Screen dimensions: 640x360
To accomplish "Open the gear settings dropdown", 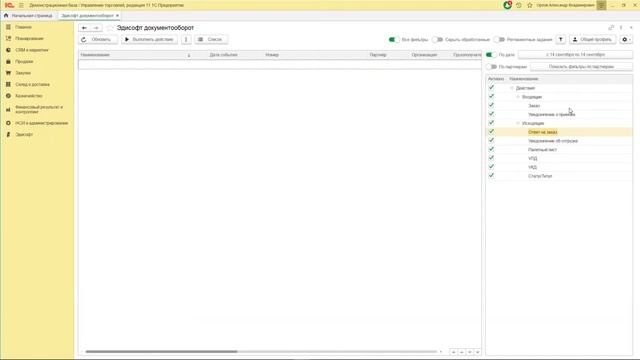I will coord(626,40).
